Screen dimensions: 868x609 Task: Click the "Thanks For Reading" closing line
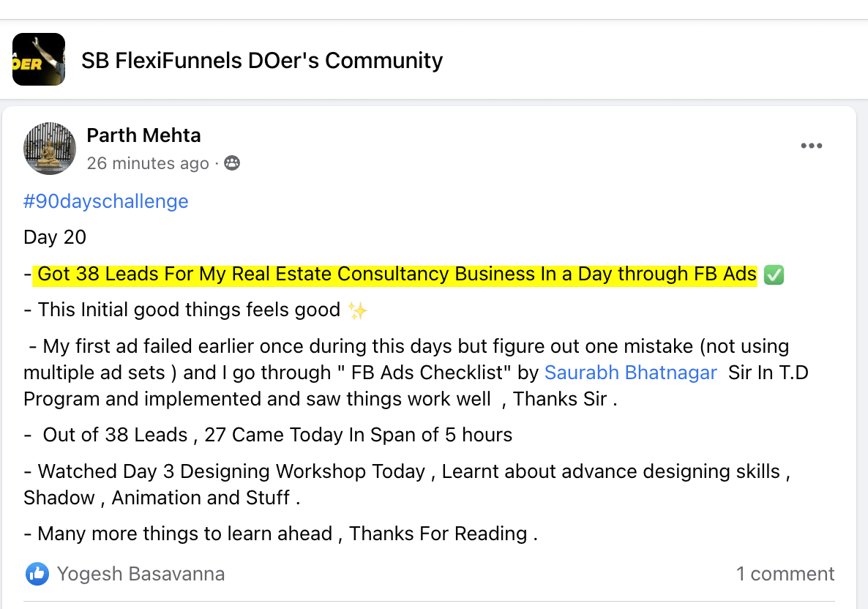[x=438, y=534]
